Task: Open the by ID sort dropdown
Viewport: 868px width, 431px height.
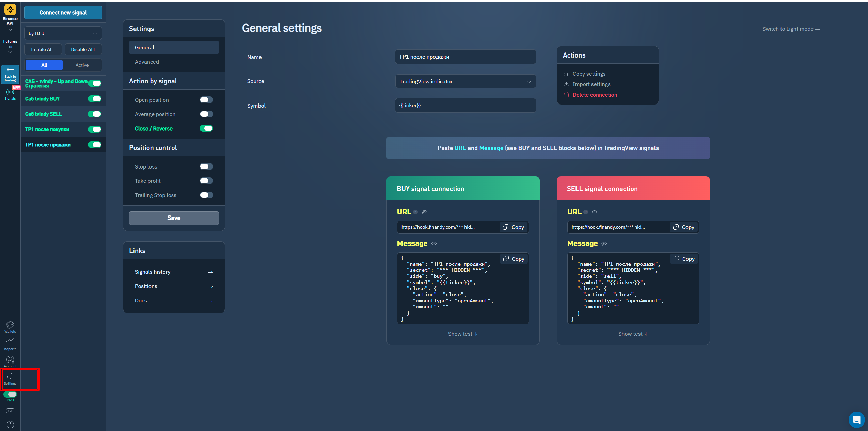Action: 63,33
